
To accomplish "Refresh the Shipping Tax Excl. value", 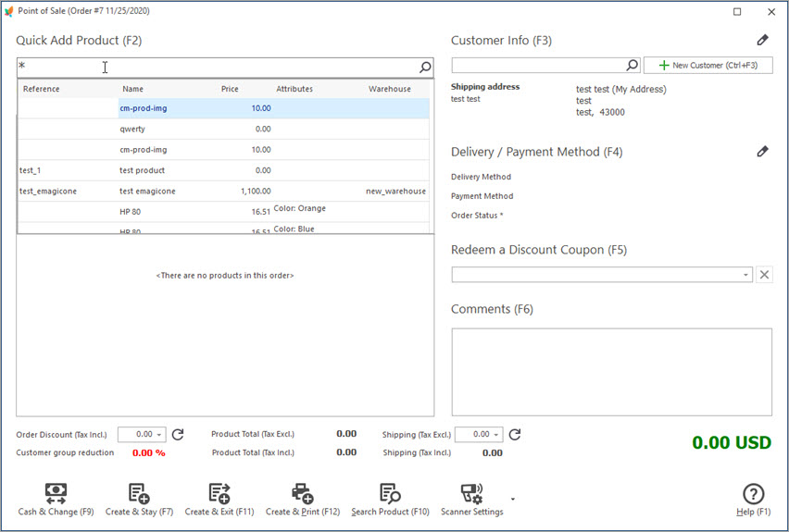I will [515, 435].
